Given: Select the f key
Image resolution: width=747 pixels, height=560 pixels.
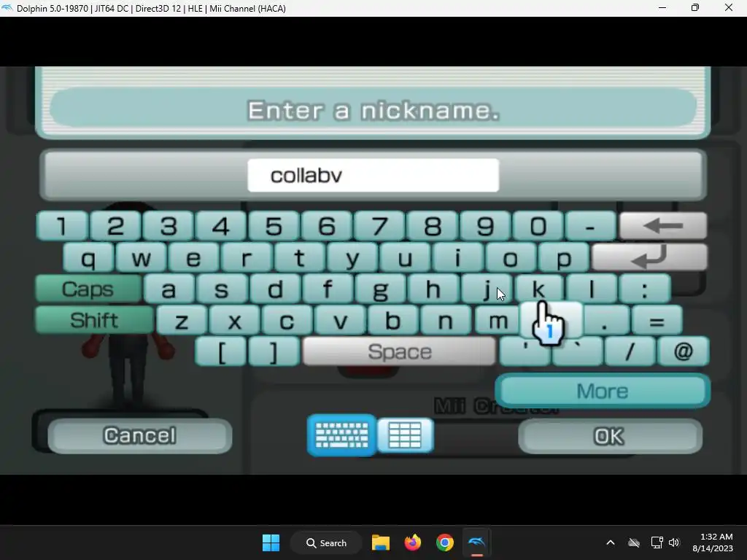Looking at the screenshot, I should click(328, 289).
